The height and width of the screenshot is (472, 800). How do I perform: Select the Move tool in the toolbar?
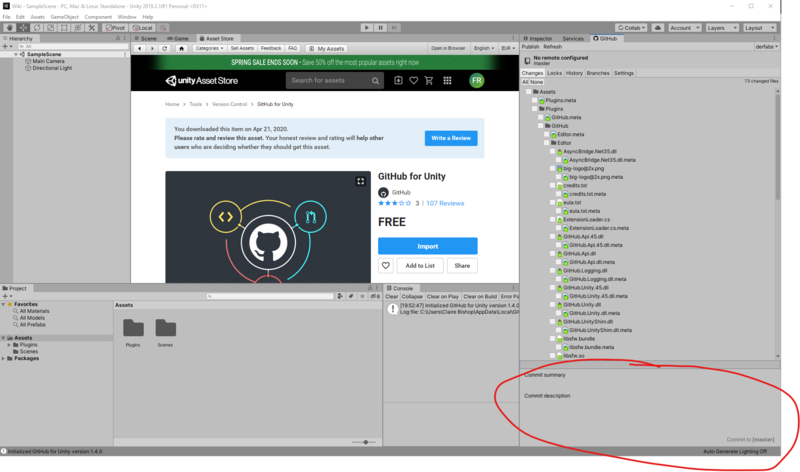(22, 28)
